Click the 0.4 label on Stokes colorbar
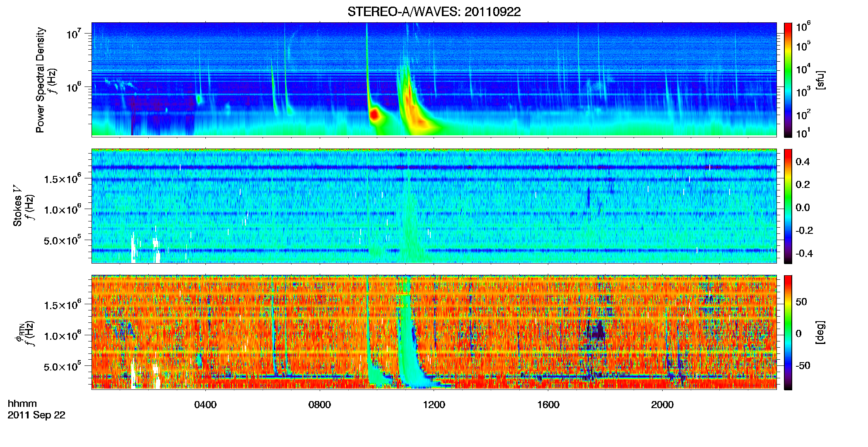 pos(803,162)
